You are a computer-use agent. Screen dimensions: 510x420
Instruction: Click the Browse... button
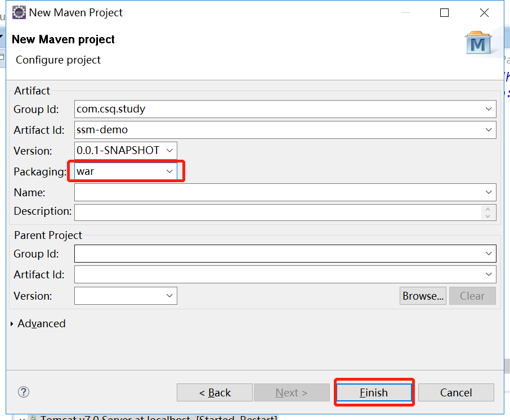pyautogui.click(x=423, y=296)
